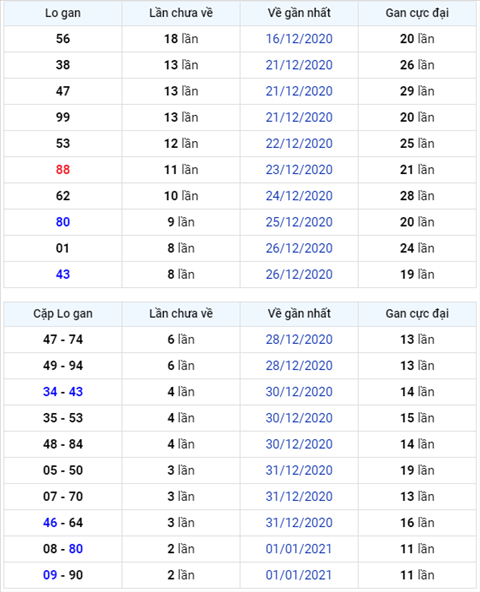The image size is (480, 592).
Task: Open the 01/01/2021 link for pair 09 - 90
Action: point(299,575)
